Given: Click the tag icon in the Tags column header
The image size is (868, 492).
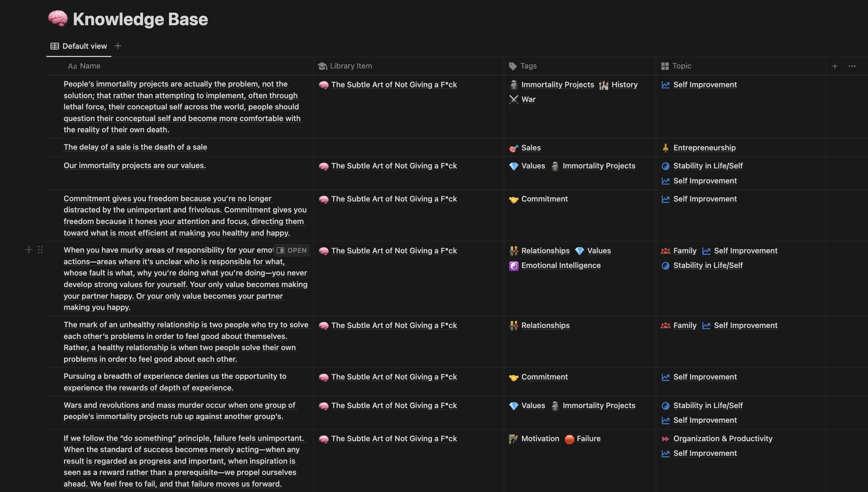Looking at the screenshot, I should pos(513,66).
